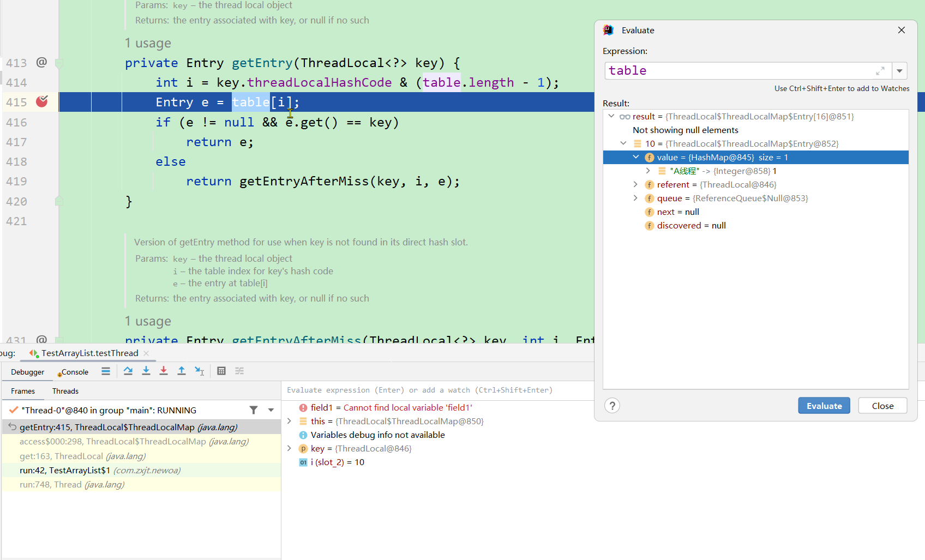Click the Close button in Evaluate dialog
The height and width of the screenshot is (560, 925).
click(882, 406)
